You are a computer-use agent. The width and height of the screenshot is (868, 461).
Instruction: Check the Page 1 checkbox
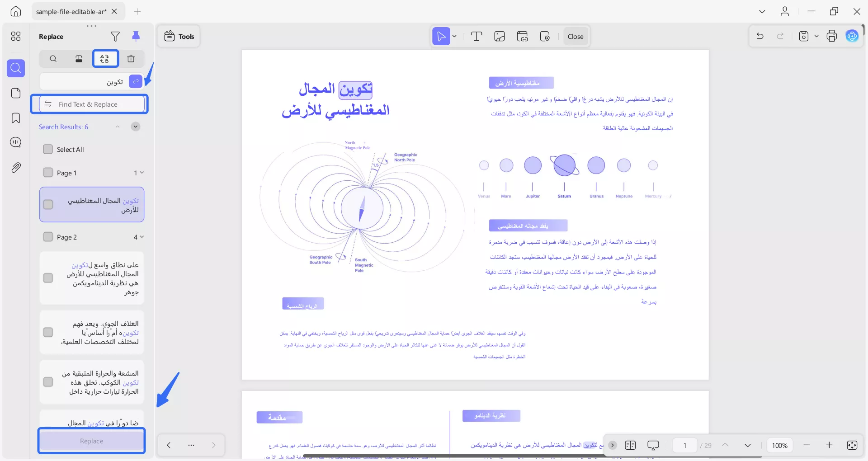click(48, 173)
